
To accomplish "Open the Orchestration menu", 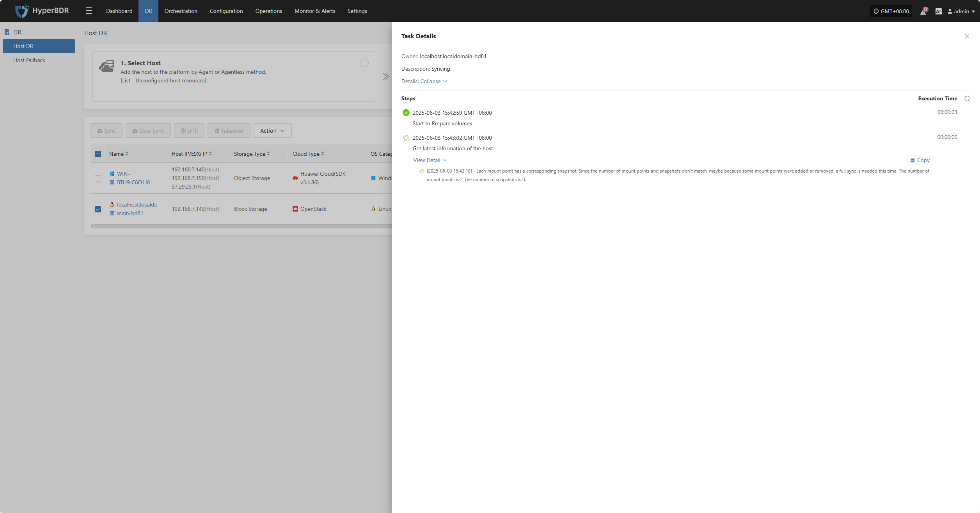I will pos(181,11).
